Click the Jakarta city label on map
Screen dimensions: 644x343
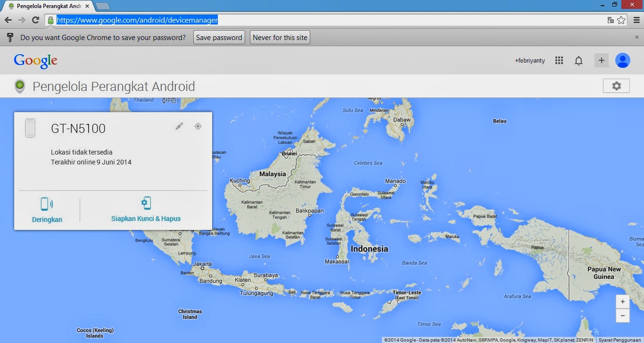click(x=202, y=264)
